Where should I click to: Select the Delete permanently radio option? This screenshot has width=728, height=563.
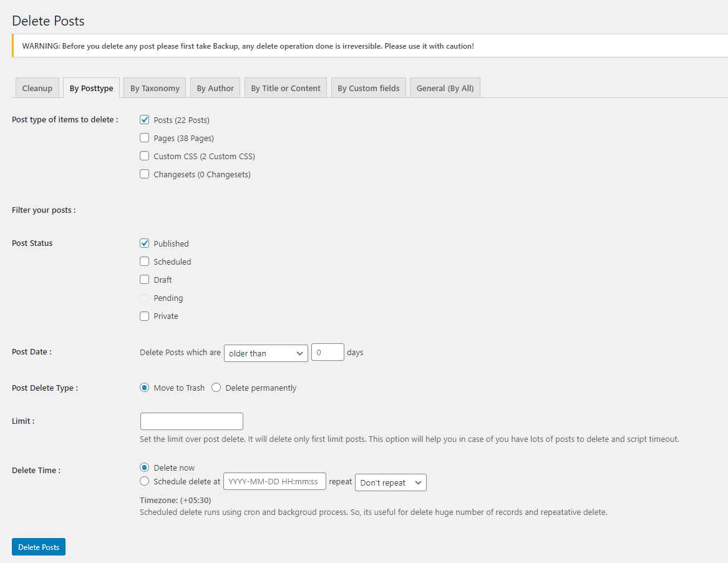click(216, 388)
